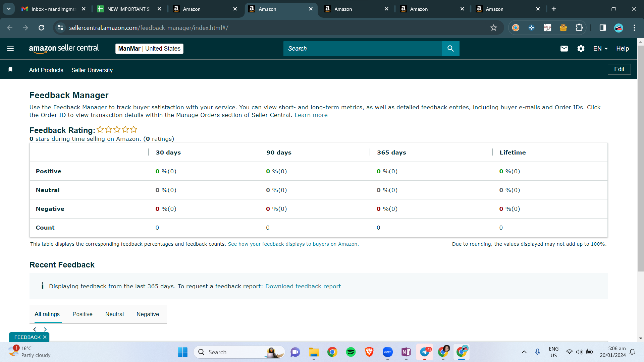This screenshot has height=362, width=644.
Task: Go to next feedback page arrow
Action: click(x=45, y=329)
